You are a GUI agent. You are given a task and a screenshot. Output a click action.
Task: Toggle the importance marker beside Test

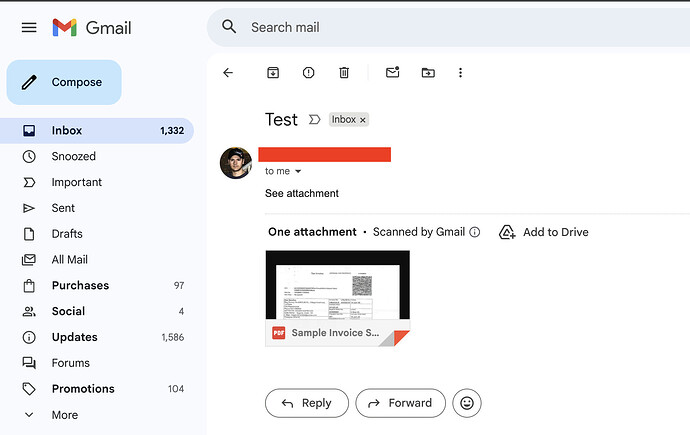point(314,120)
